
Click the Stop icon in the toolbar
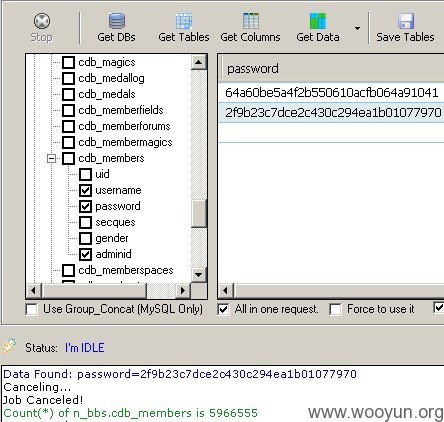(42, 21)
